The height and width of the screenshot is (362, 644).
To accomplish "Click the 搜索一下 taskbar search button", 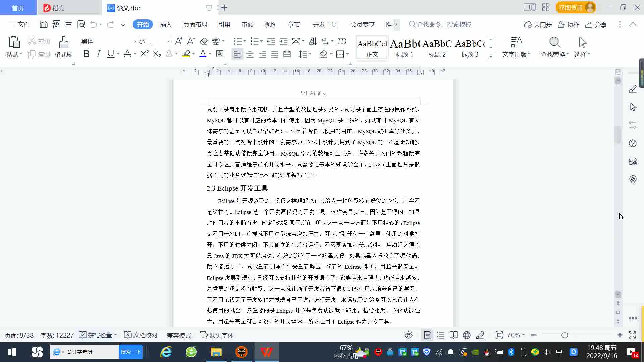I will coord(130,352).
